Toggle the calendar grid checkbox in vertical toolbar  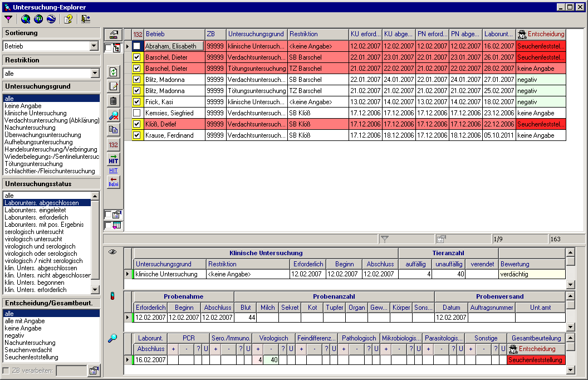pyautogui.click(x=109, y=225)
